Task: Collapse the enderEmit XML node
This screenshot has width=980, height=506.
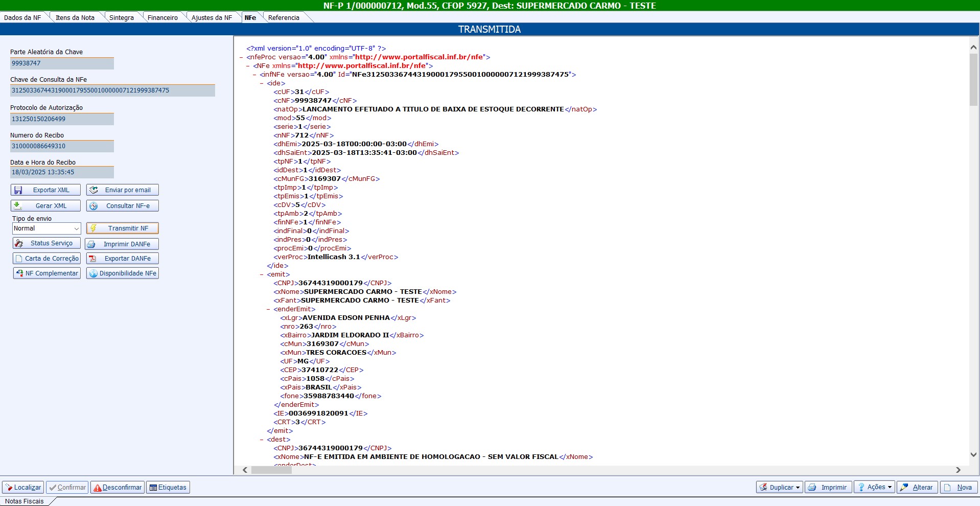Action: pos(268,309)
